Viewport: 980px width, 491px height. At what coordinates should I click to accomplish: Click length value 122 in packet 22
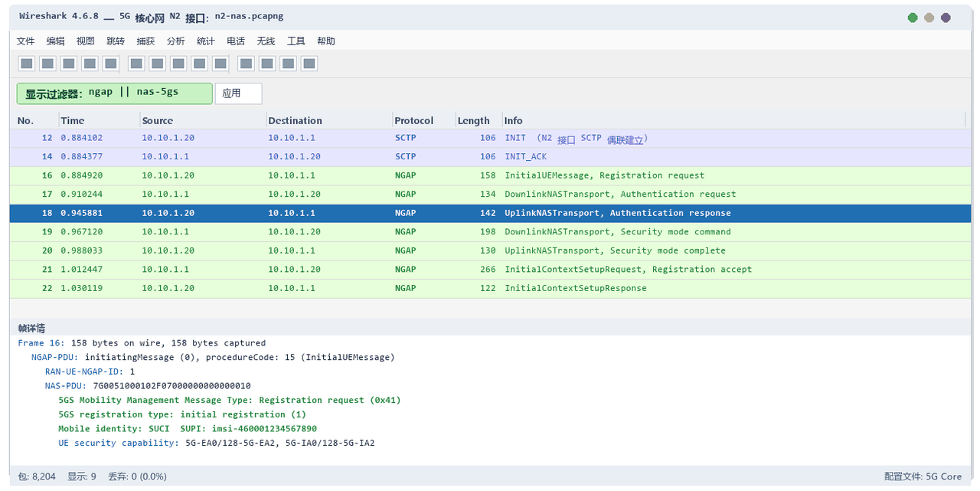[488, 289]
